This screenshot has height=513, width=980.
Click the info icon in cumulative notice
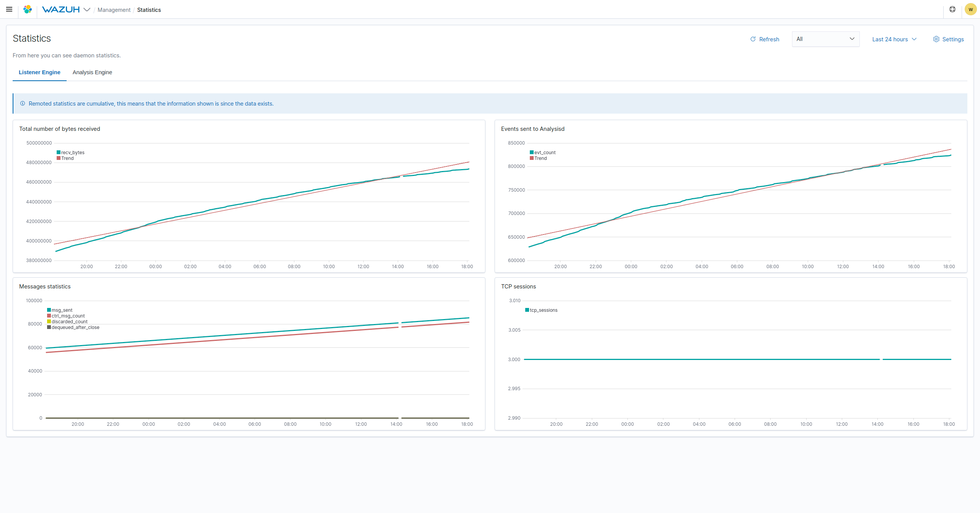pyautogui.click(x=23, y=103)
